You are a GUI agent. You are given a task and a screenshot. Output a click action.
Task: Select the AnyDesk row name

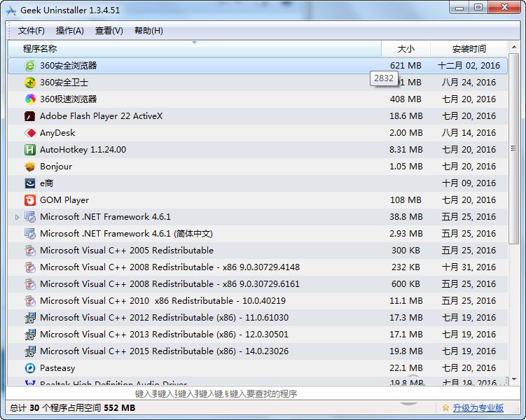(57, 133)
